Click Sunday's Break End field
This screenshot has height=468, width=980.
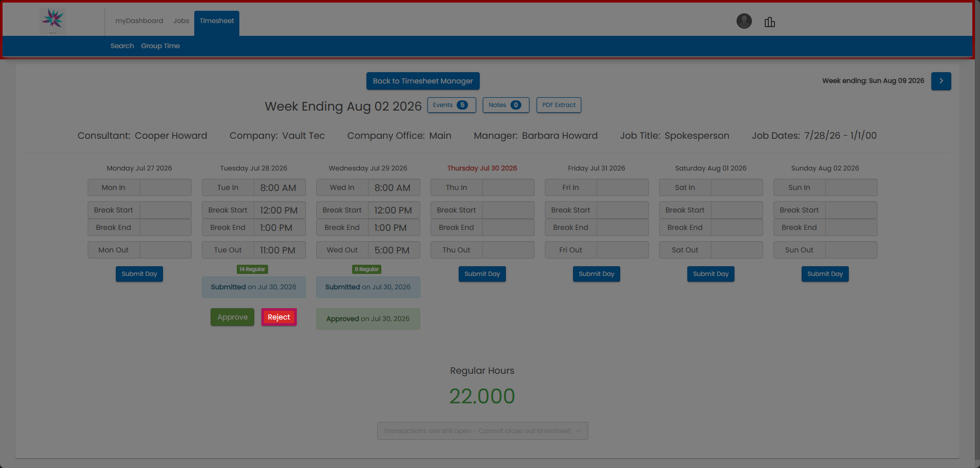pyautogui.click(x=851, y=227)
